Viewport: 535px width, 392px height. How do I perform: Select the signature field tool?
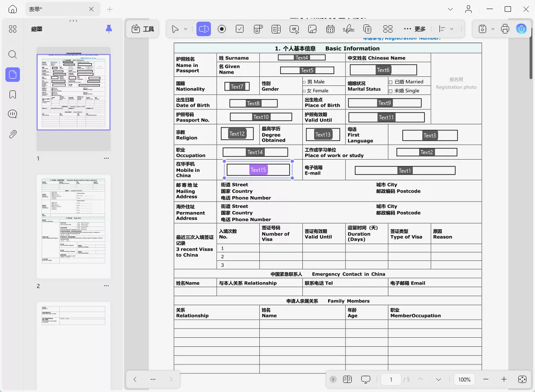coord(349,29)
